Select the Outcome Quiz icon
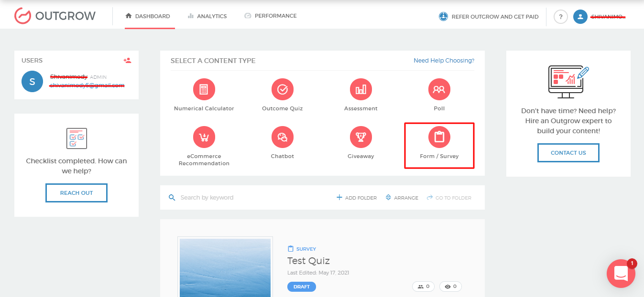The width and height of the screenshot is (644, 297). (x=283, y=89)
